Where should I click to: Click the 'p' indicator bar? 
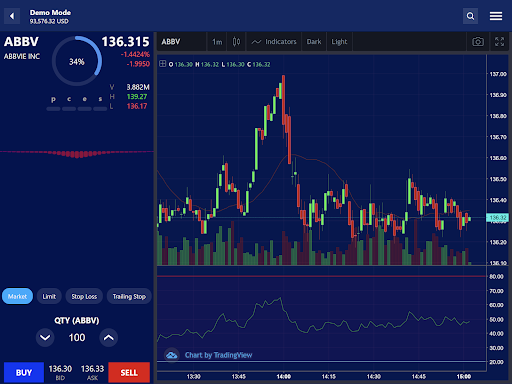click(53, 109)
